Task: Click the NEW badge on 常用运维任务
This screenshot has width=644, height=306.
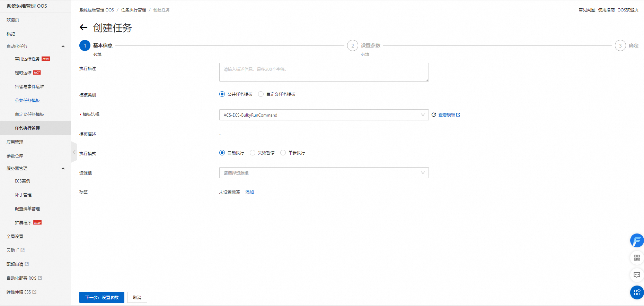Action: coord(46,59)
